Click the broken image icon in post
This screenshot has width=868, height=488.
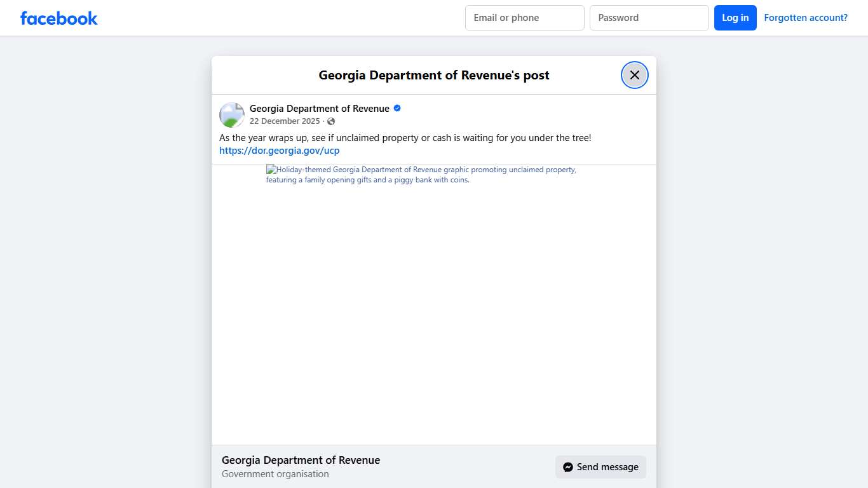point(271,170)
